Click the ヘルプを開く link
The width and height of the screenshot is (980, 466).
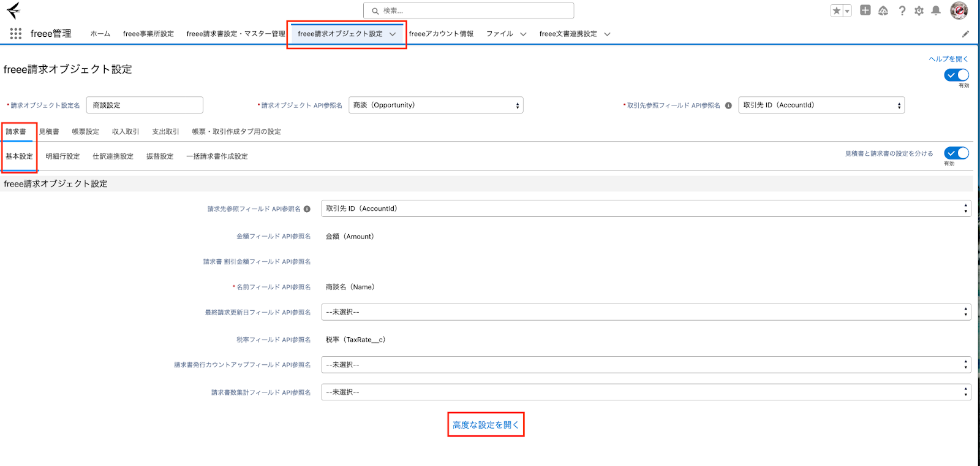tap(948, 59)
